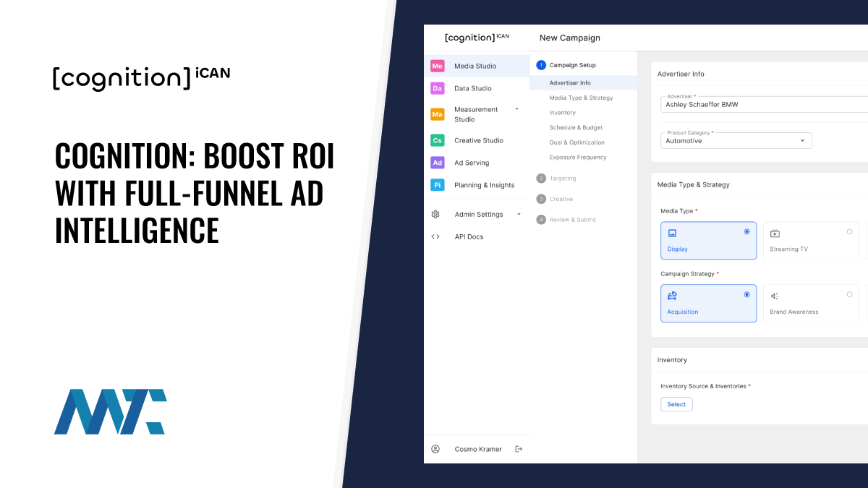This screenshot has height=488, width=868.
Task: Jump to Advertiser Info setup section
Action: [570, 82]
